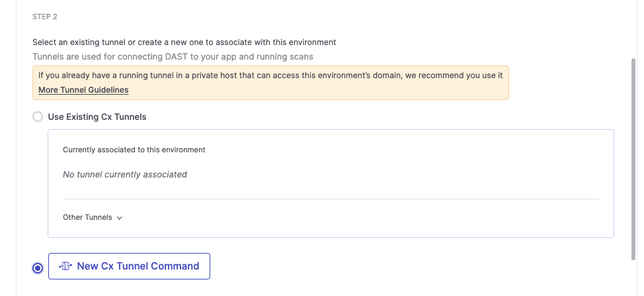644x296 pixels.
Task: Click the divider line above Other Tunnels
Action: pyautogui.click(x=331, y=199)
